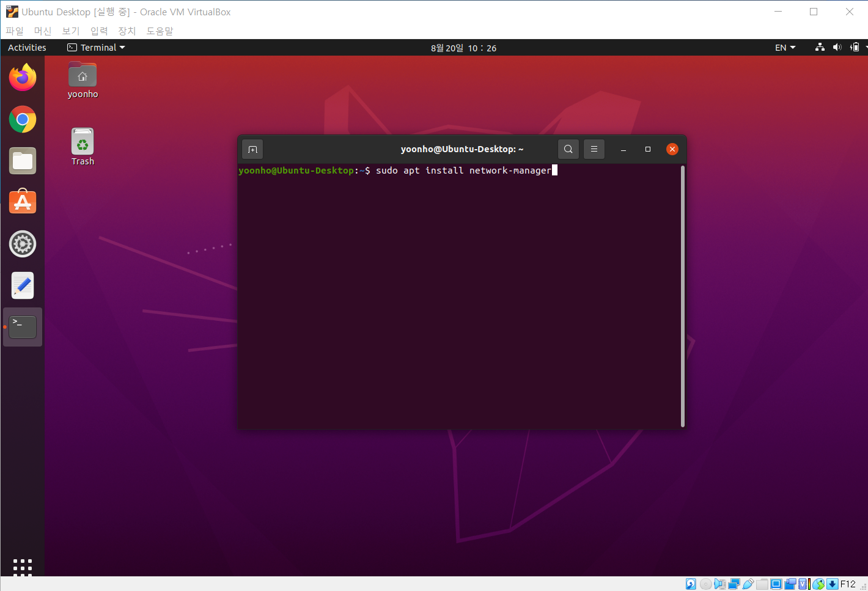Click the F12 host key label
Image resolution: width=868 pixels, height=591 pixels.
coord(848,584)
